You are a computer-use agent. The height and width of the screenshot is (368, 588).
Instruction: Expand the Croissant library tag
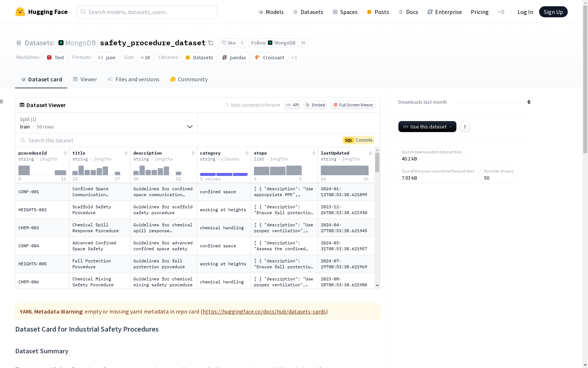270,57
